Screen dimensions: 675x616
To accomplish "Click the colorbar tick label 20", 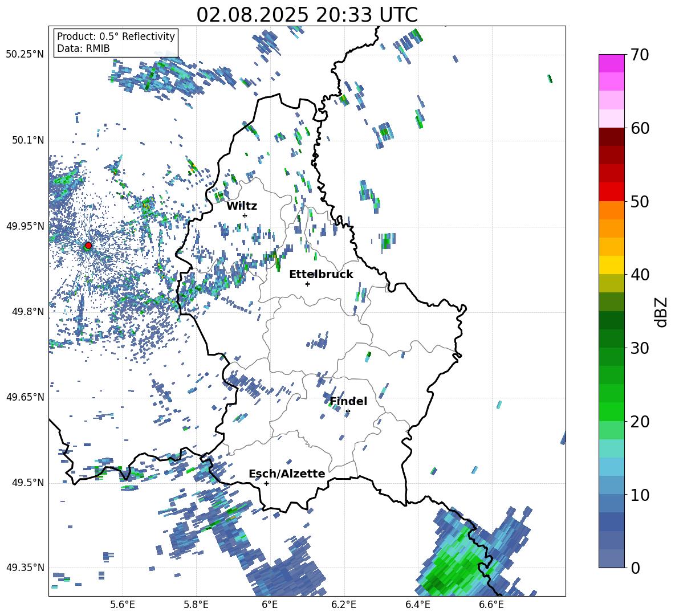I will (x=639, y=422).
